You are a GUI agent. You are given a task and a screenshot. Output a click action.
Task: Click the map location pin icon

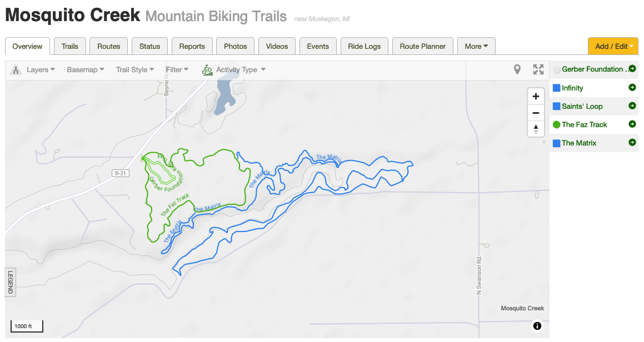pyautogui.click(x=517, y=69)
